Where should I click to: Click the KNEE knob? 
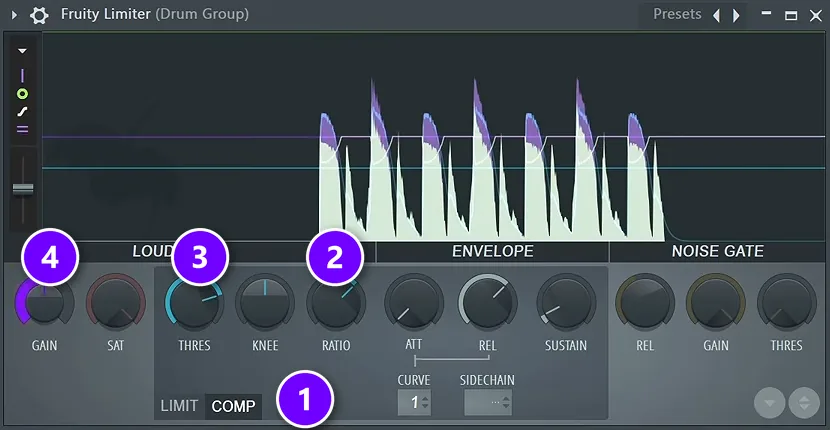[x=265, y=302]
